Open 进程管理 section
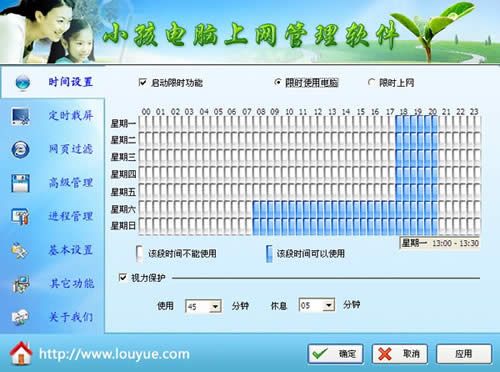500x372 pixels. pyautogui.click(x=70, y=216)
